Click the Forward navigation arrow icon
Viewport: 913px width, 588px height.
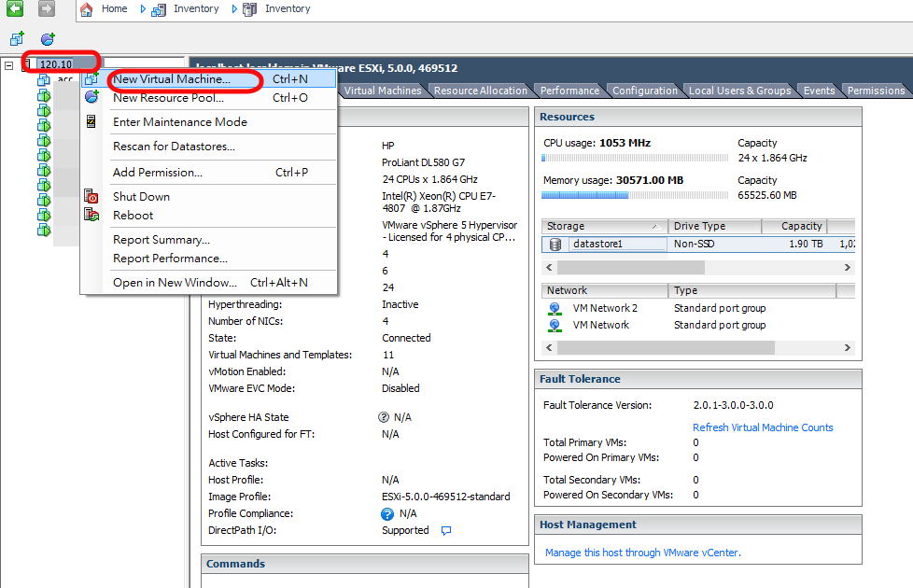click(47, 7)
